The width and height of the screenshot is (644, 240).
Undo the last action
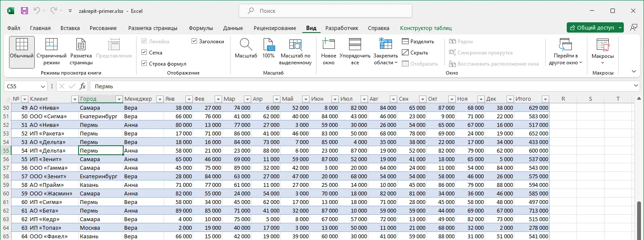[x=36, y=11]
